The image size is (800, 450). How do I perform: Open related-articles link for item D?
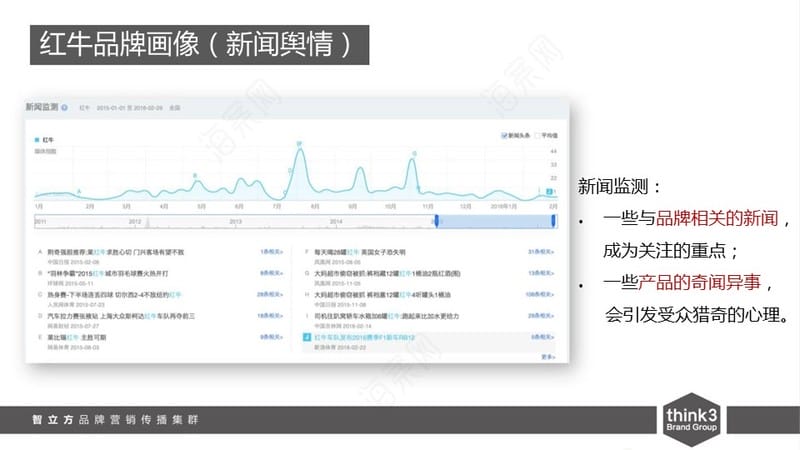[270, 316]
